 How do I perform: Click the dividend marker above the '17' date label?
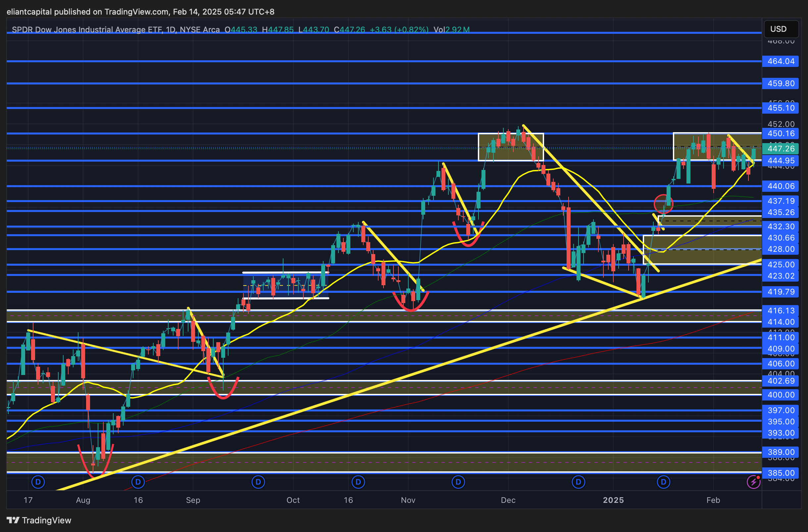[38, 482]
